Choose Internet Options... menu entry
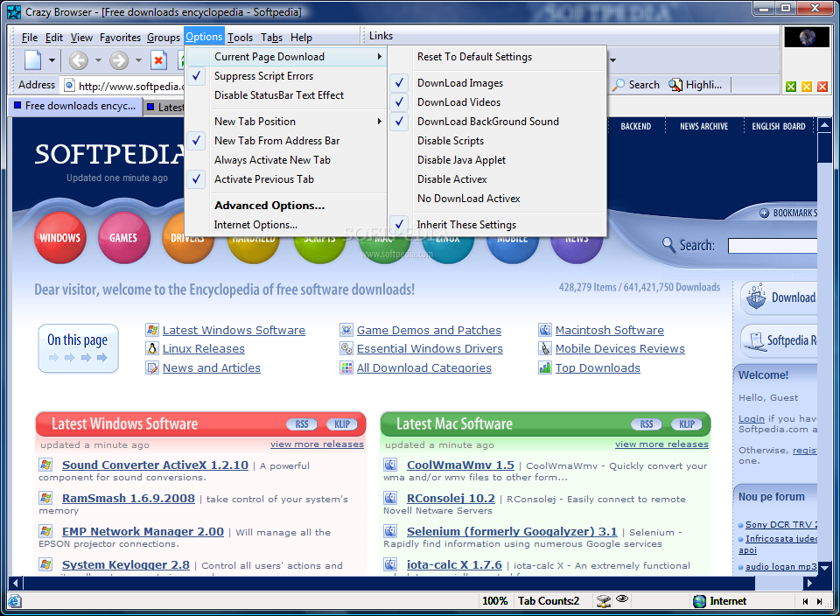Screen dimensions: 840x616 [285, 225]
